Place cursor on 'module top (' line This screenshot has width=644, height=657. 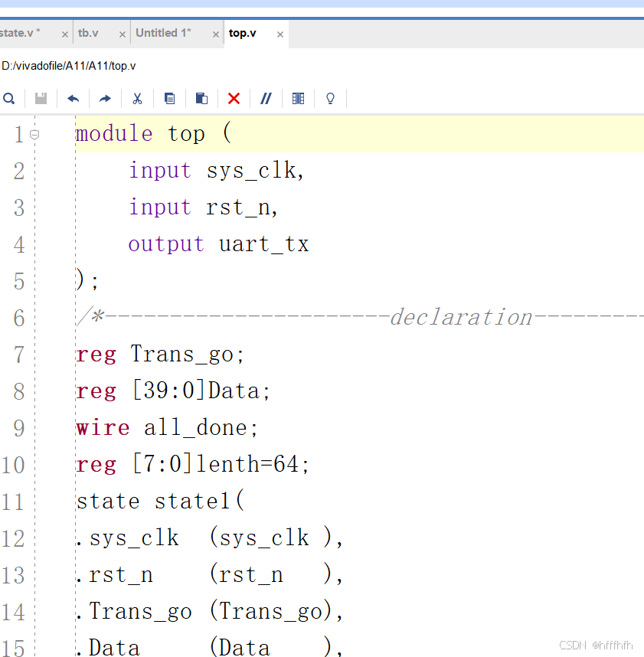tap(153, 134)
